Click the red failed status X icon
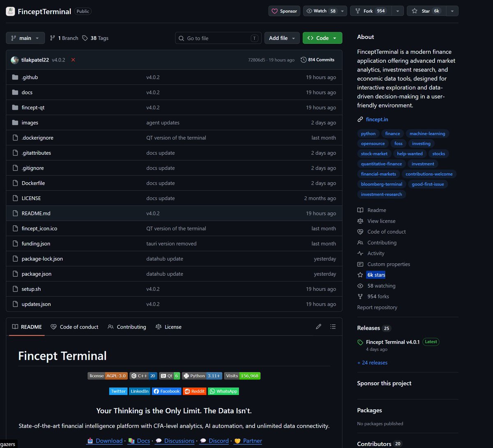The width and height of the screenshot is (493, 448). [73, 60]
